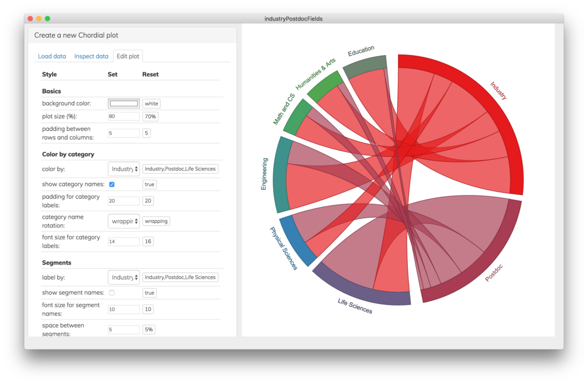Switch to the Load data tab
588x384 pixels.
click(51, 56)
